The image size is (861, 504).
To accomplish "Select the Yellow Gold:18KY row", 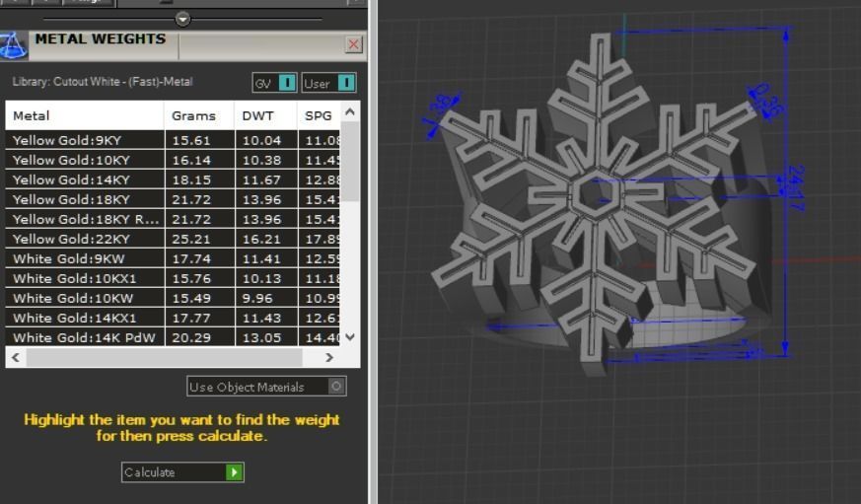I will click(173, 200).
